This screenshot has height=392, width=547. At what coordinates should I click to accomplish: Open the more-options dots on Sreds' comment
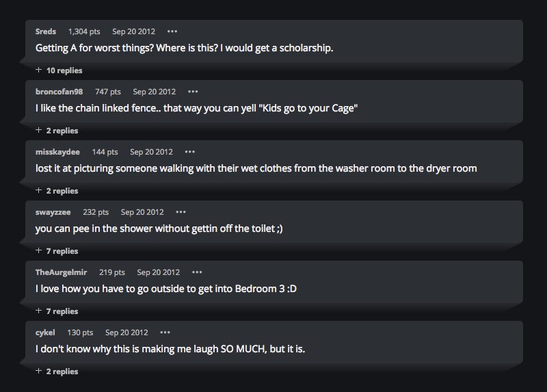point(172,31)
